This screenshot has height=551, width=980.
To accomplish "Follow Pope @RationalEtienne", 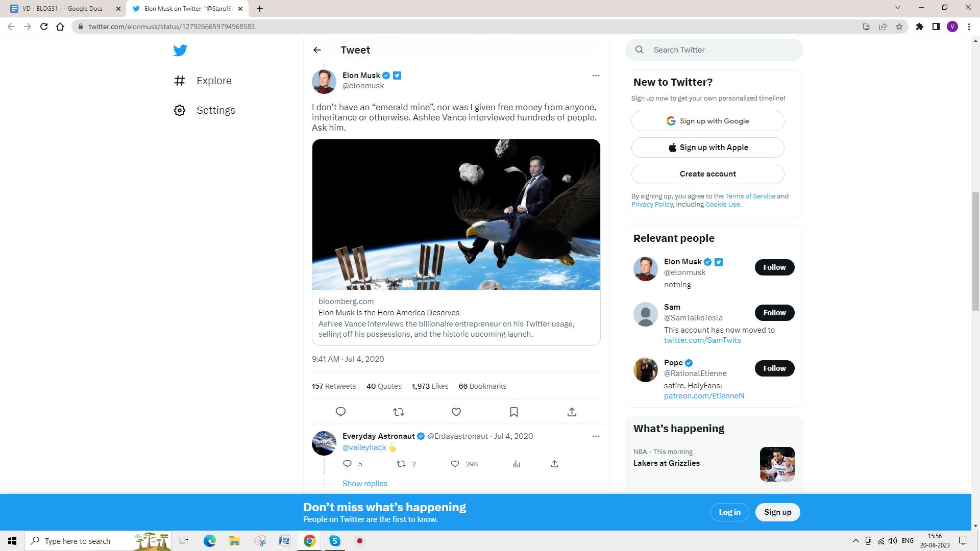I will (774, 368).
